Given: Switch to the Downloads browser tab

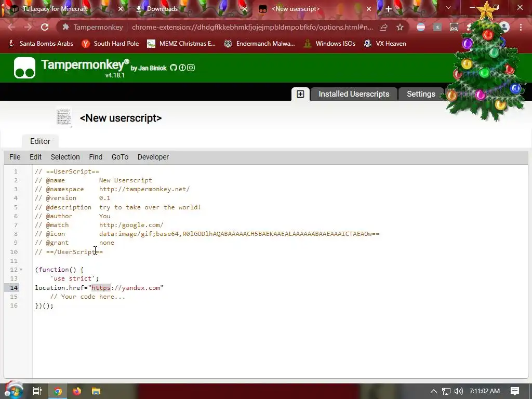Looking at the screenshot, I should (162, 9).
